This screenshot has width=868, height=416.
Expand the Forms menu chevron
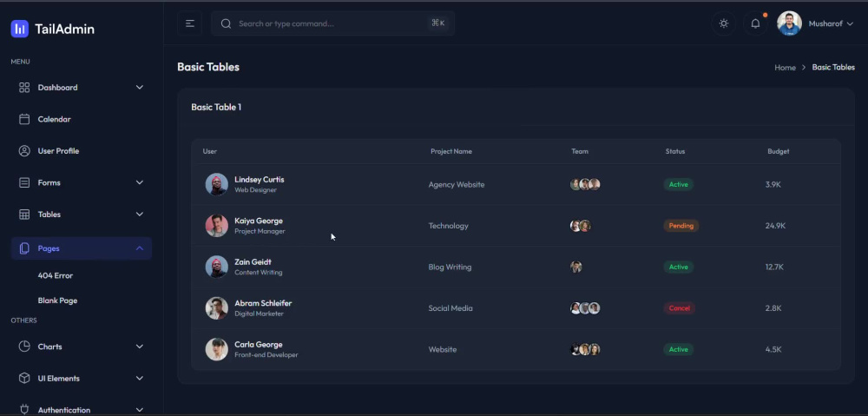(140, 182)
